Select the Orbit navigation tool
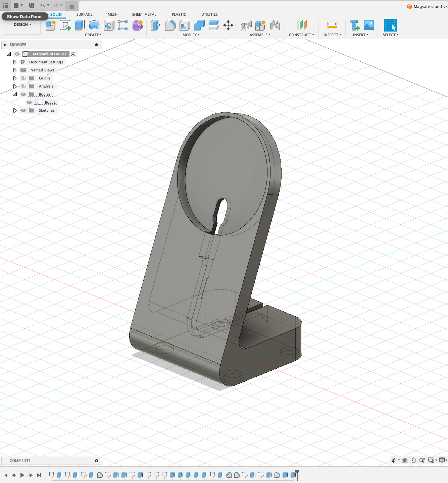 pyautogui.click(x=394, y=460)
